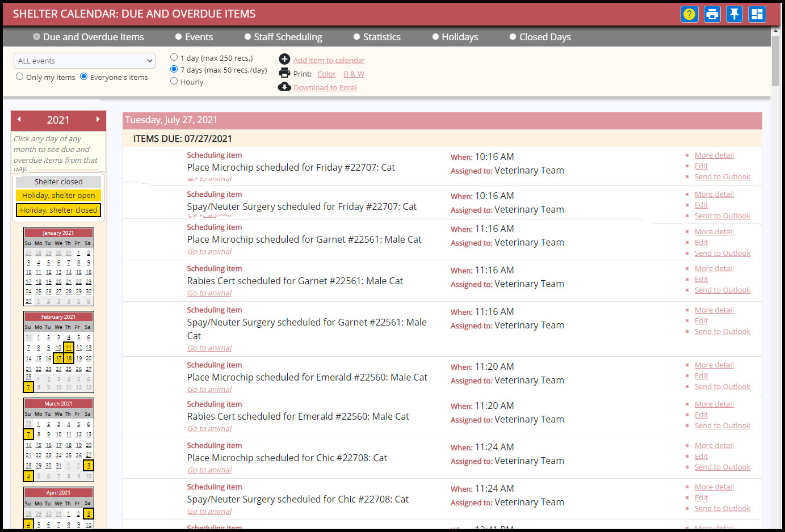Screen dimensions: 785x532
Task: Click the page vertical scrollbar thumb
Action: pos(775,61)
